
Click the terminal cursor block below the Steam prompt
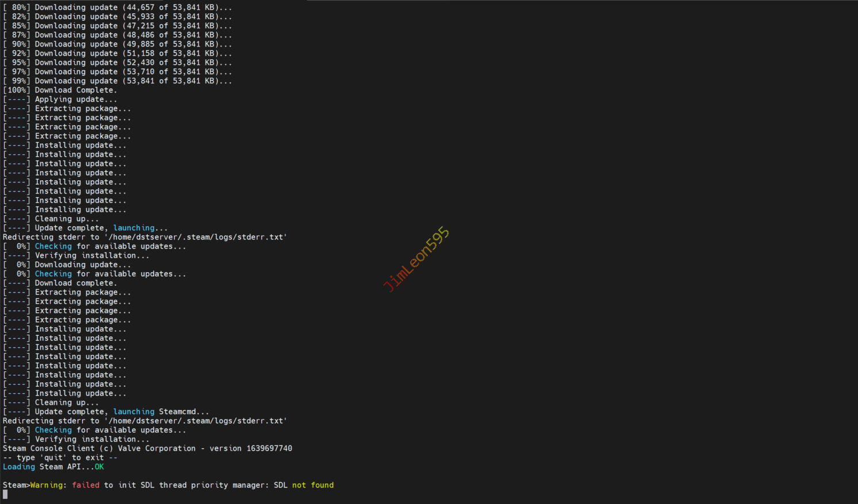(x=5, y=494)
